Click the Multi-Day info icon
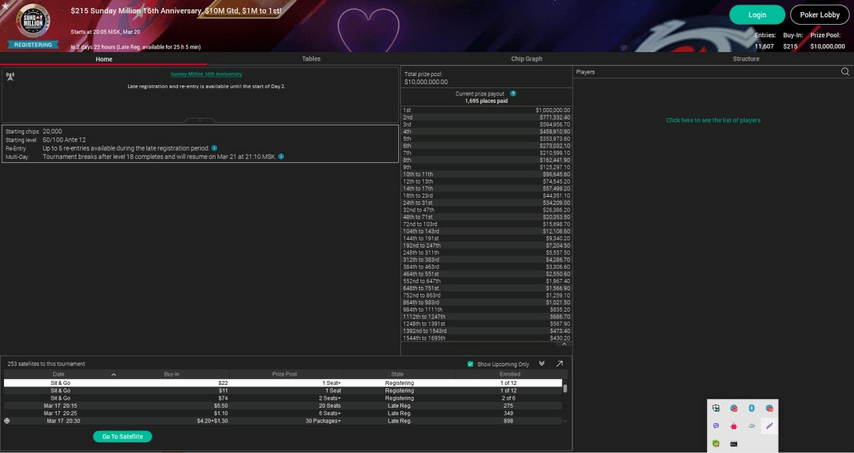 point(281,157)
